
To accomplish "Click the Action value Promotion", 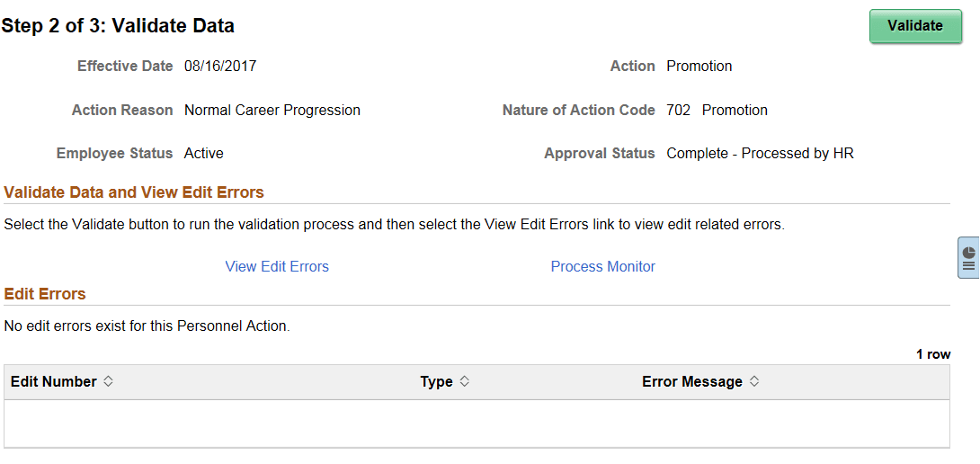I will point(699,67).
